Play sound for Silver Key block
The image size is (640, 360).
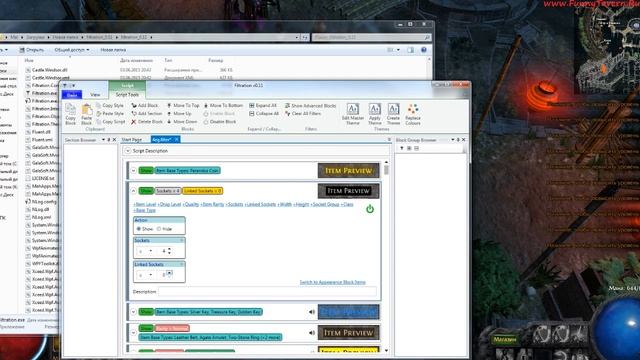click(312, 312)
